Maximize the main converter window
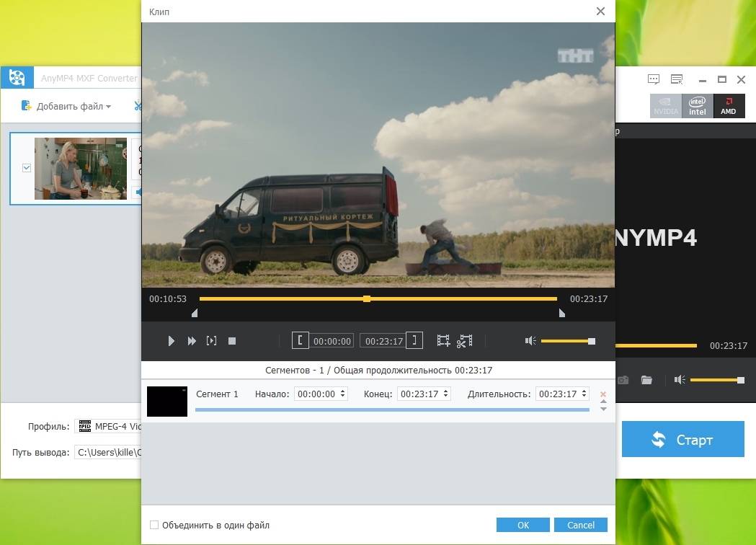This screenshot has height=545, width=756. tap(722, 79)
